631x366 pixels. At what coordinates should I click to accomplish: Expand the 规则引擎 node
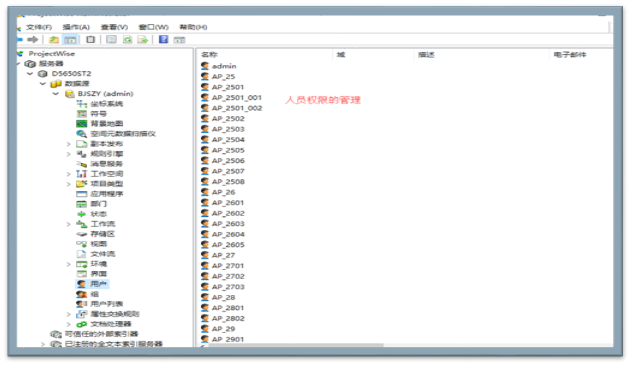tap(68, 154)
